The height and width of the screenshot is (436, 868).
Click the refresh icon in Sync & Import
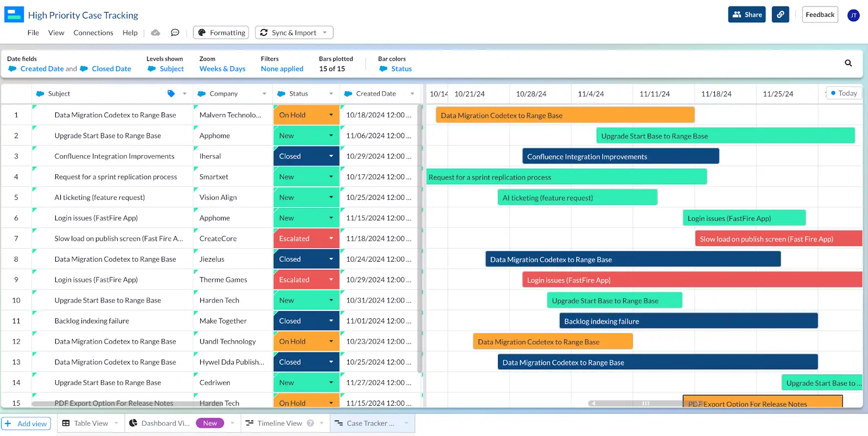pos(264,33)
